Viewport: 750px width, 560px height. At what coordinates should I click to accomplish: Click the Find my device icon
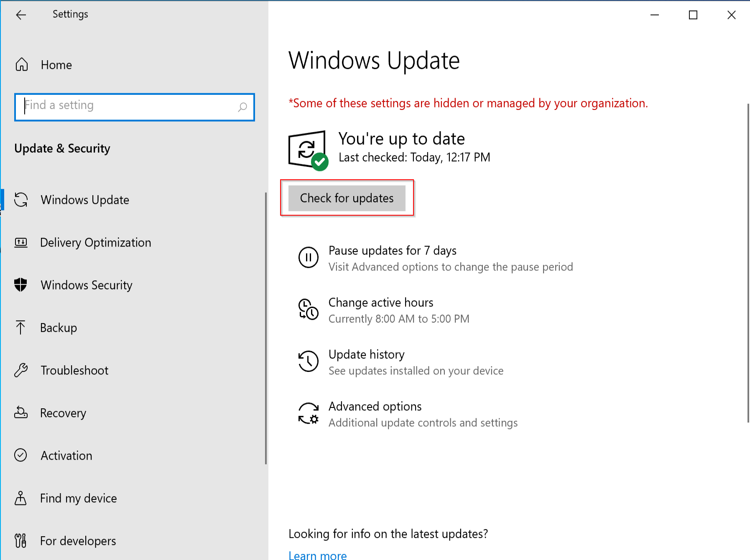(20, 498)
